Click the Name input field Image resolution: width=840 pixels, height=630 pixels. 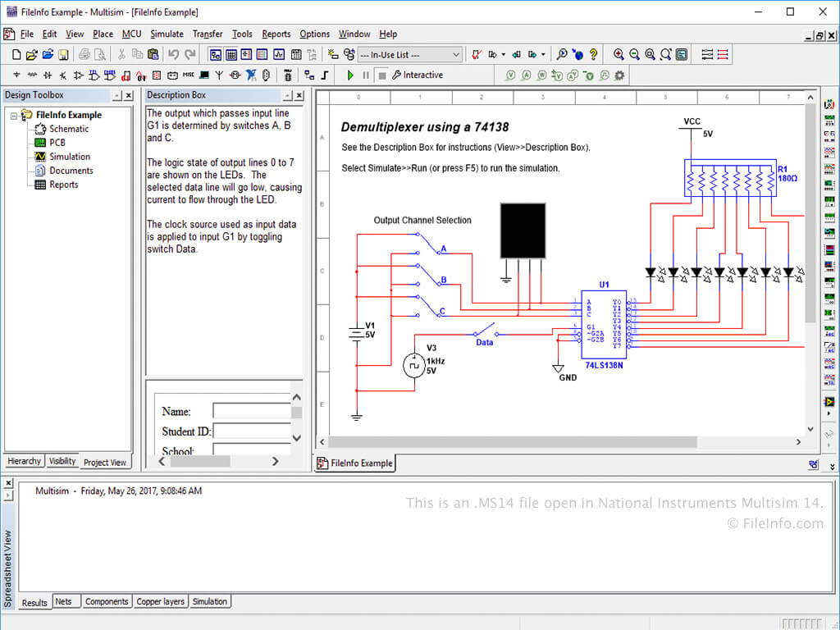point(252,411)
